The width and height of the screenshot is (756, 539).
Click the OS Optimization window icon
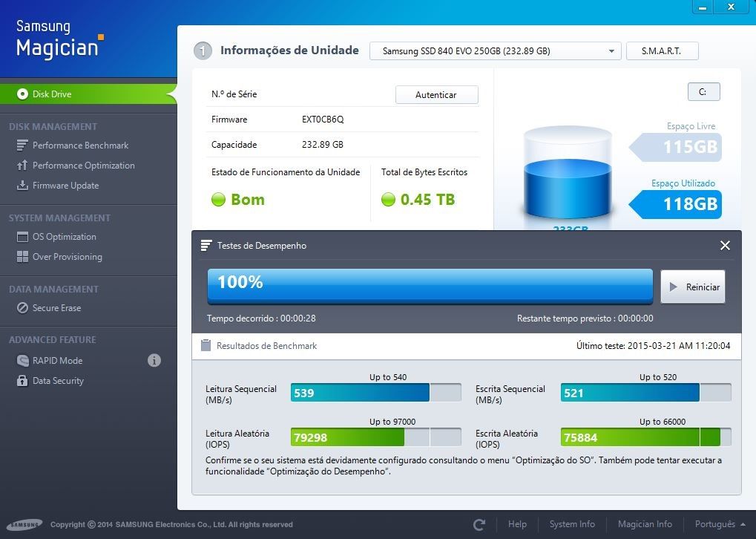22,237
